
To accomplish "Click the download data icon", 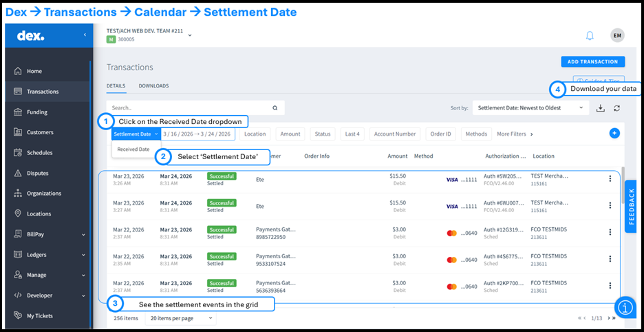I will (600, 108).
